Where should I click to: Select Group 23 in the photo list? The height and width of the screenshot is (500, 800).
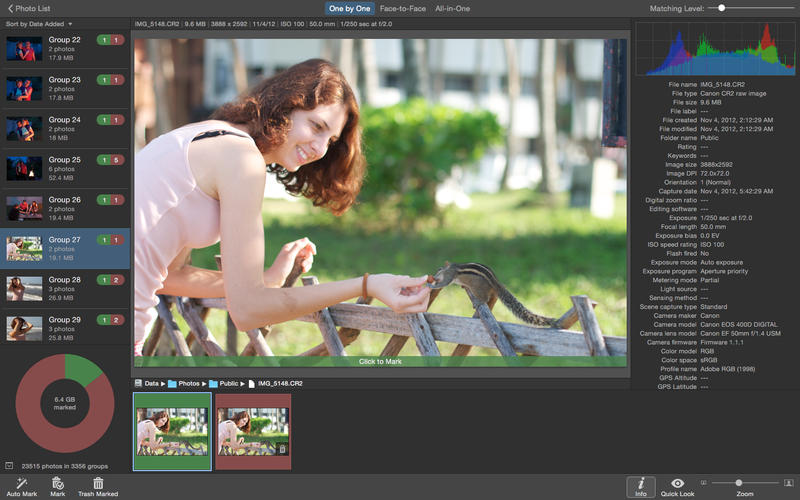click(x=65, y=88)
